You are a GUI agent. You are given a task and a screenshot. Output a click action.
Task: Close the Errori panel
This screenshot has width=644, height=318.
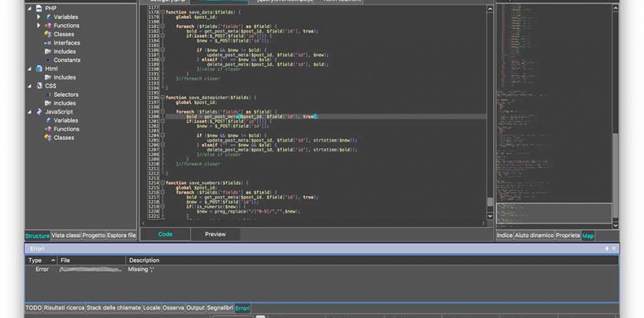pos(613,249)
